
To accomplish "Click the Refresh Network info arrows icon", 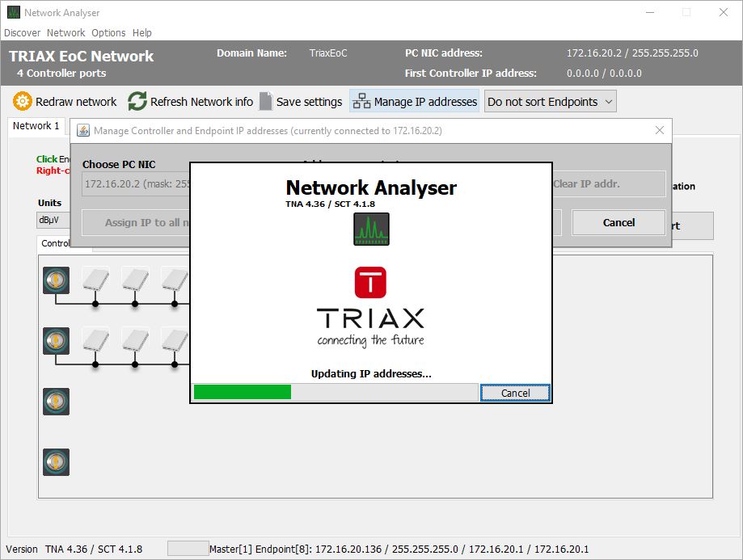I will coord(137,101).
